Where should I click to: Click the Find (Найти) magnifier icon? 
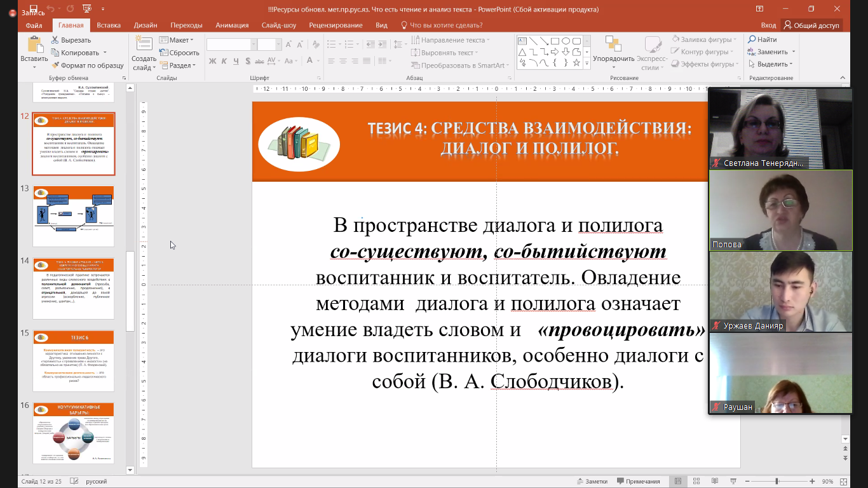coord(752,40)
